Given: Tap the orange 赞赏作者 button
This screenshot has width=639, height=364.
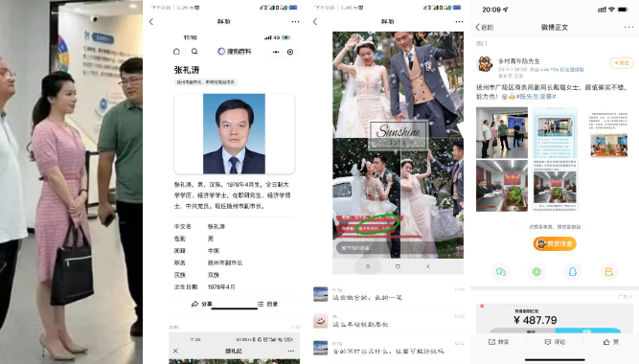Looking at the screenshot, I should 555,243.
